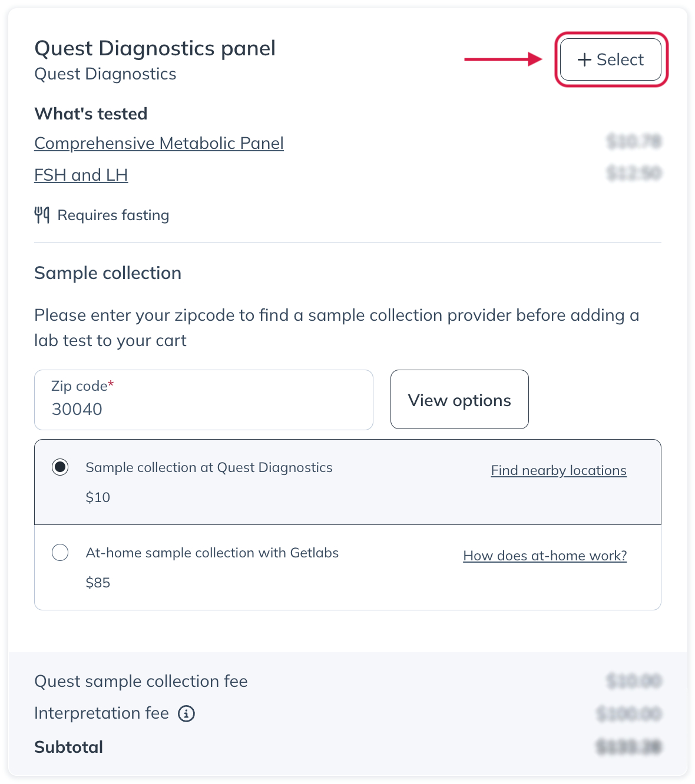
Task: View the FSH and LH test details
Action: tap(81, 175)
